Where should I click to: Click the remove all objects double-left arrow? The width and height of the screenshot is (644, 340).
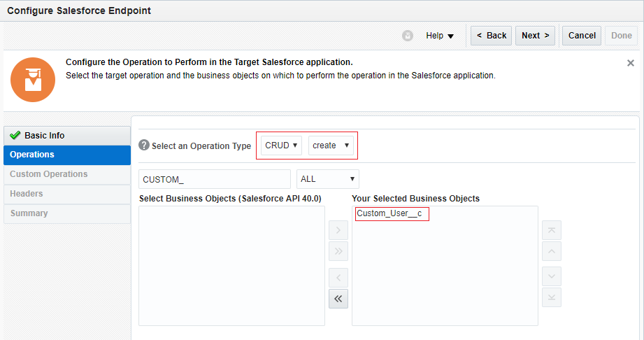(338, 299)
